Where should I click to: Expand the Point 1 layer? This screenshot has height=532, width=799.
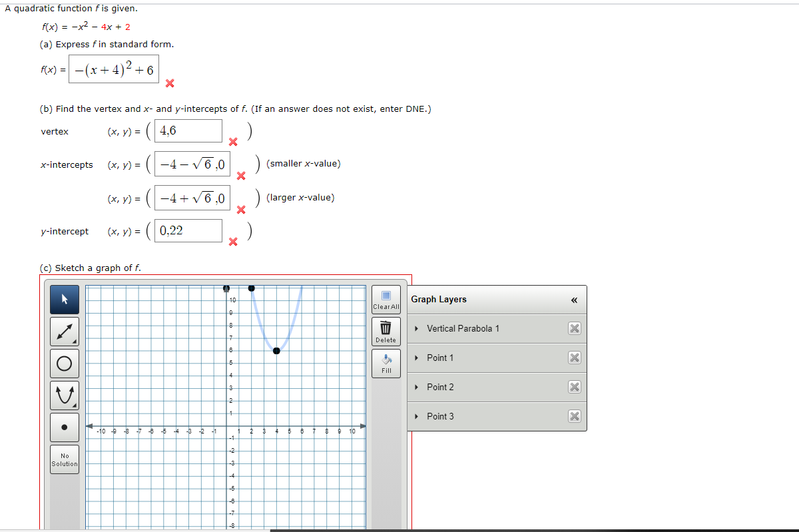pyautogui.click(x=416, y=358)
